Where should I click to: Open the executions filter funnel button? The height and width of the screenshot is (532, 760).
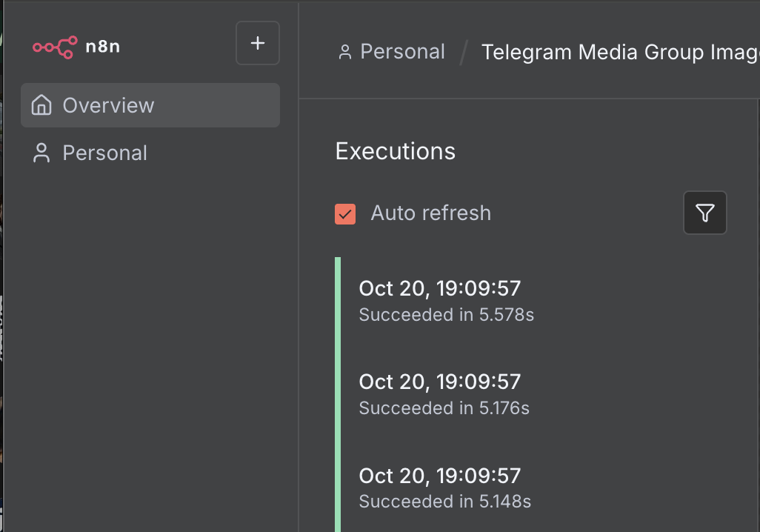tap(704, 213)
